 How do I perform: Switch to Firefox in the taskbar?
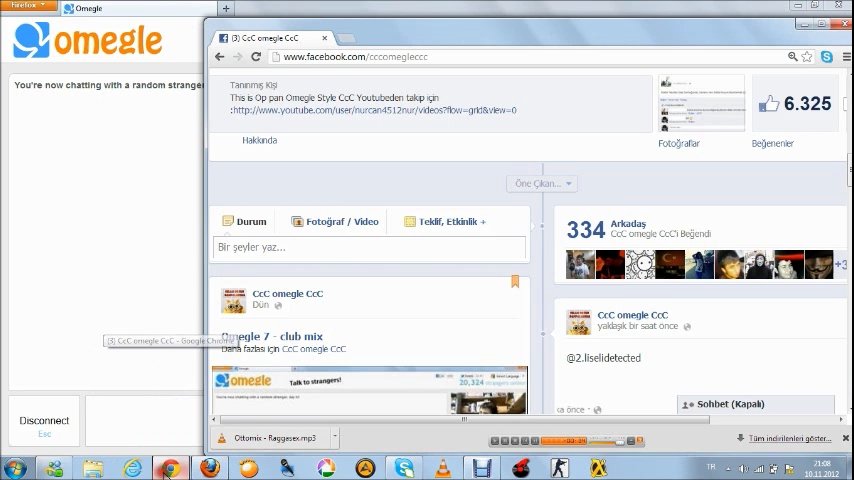coord(210,468)
